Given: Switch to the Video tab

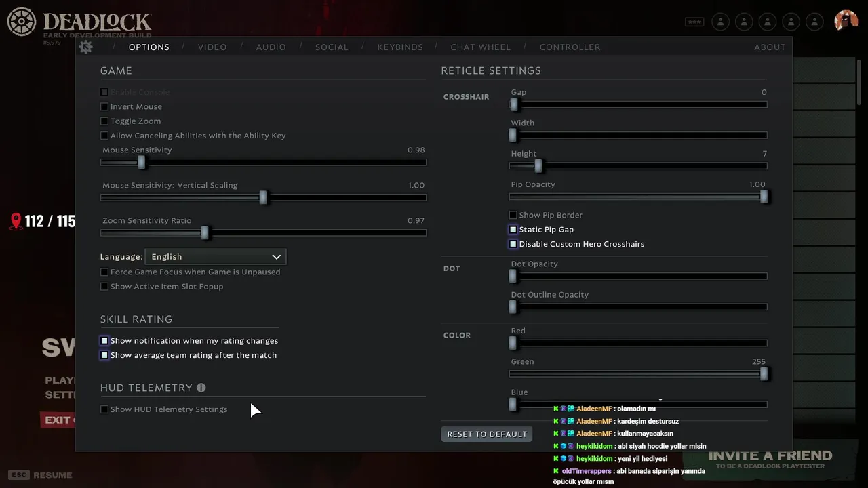Looking at the screenshot, I should click(x=212, y=47).
